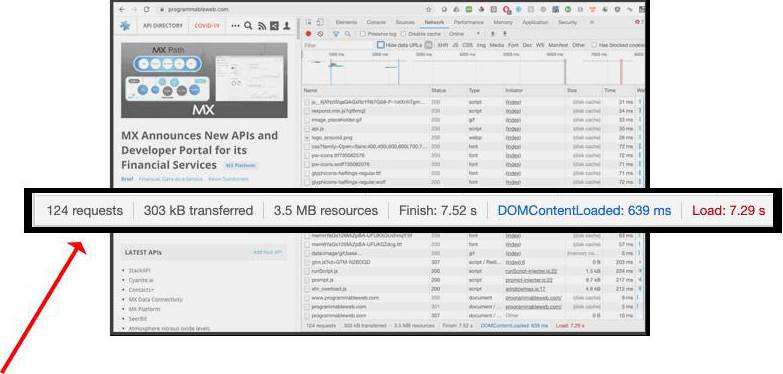The width and height of the screenshot is (783, 374).
Task: Filter requests by Doc type
Action: click(x=527, y=45)
